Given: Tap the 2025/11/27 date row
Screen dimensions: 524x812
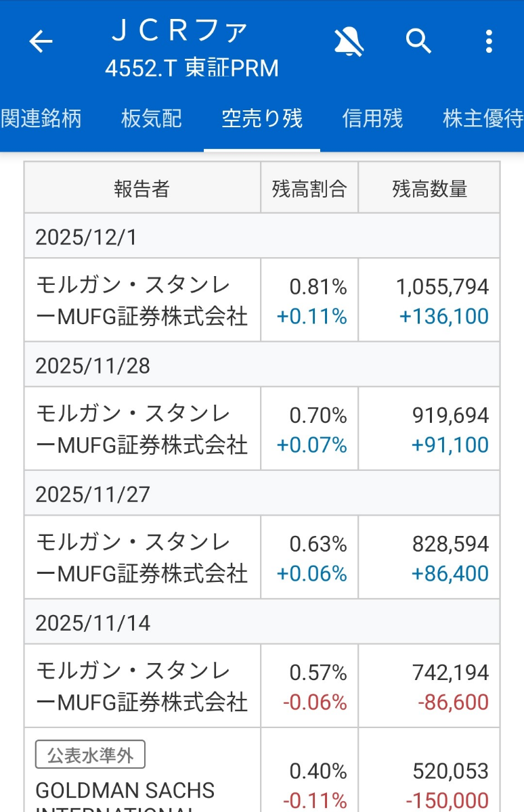Looking at the screenshot, I should tap(261, 494).
